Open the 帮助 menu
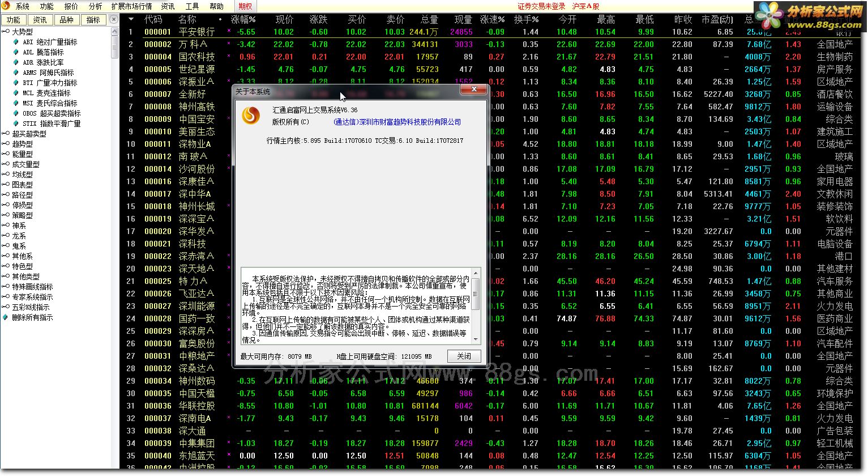Image resolution: width=868 pixels, height=476 pixels. [217, 6]
